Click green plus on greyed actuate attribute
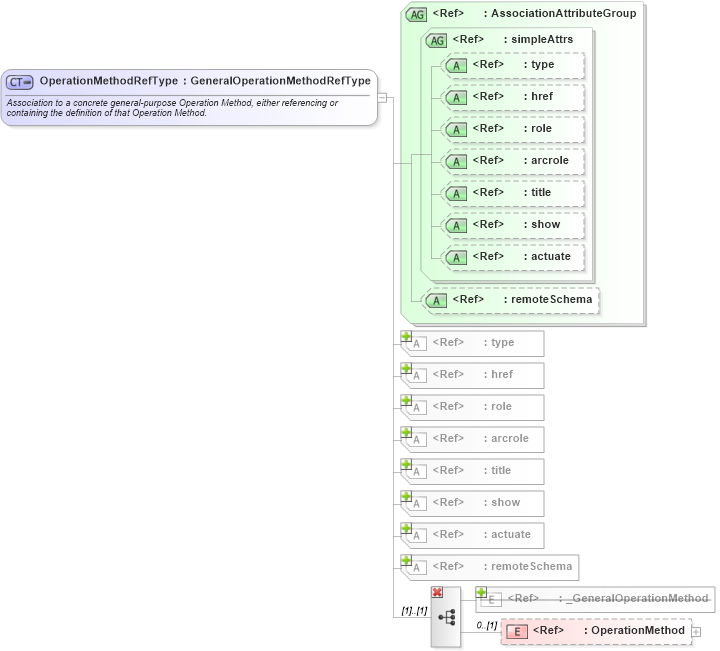This screenshot has width=720, height=651. tap(406, 528)
